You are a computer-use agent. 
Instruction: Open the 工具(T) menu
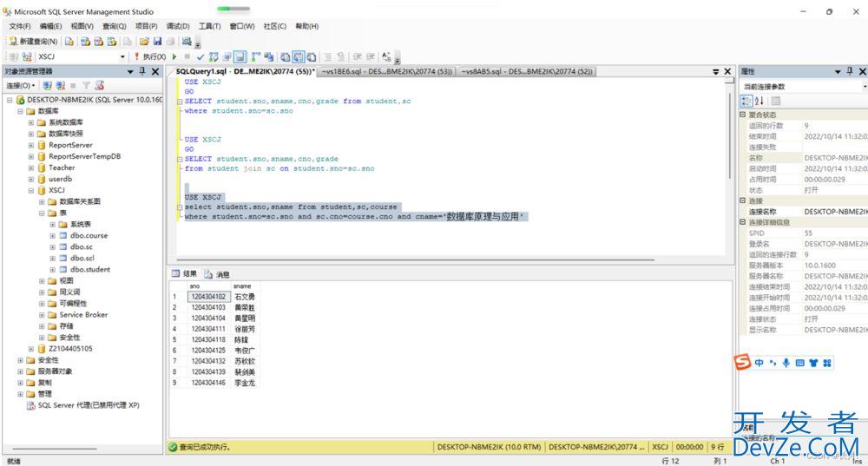coord(210,26)
